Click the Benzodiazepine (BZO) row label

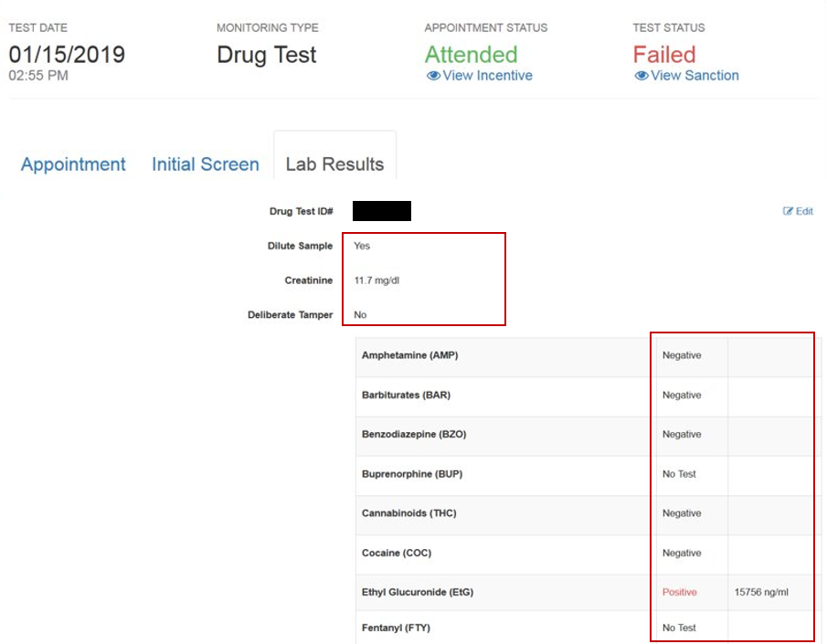point(414,435)
